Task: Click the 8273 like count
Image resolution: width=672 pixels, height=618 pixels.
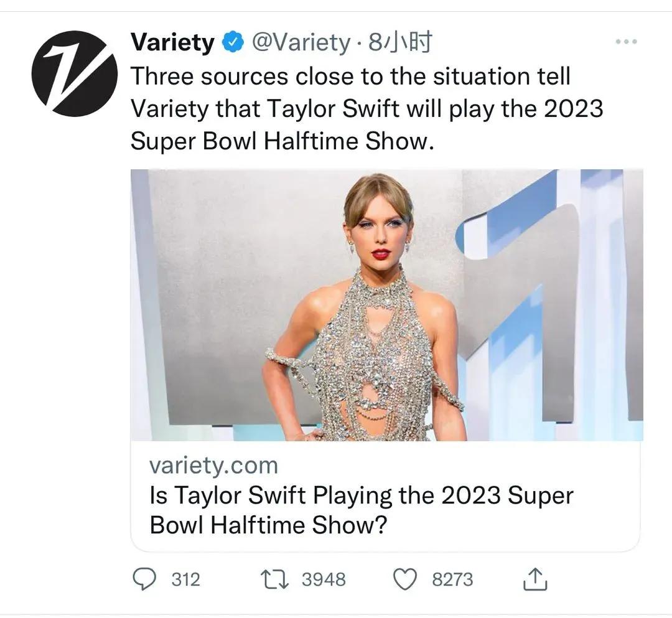Action: [x=452, y=579]
